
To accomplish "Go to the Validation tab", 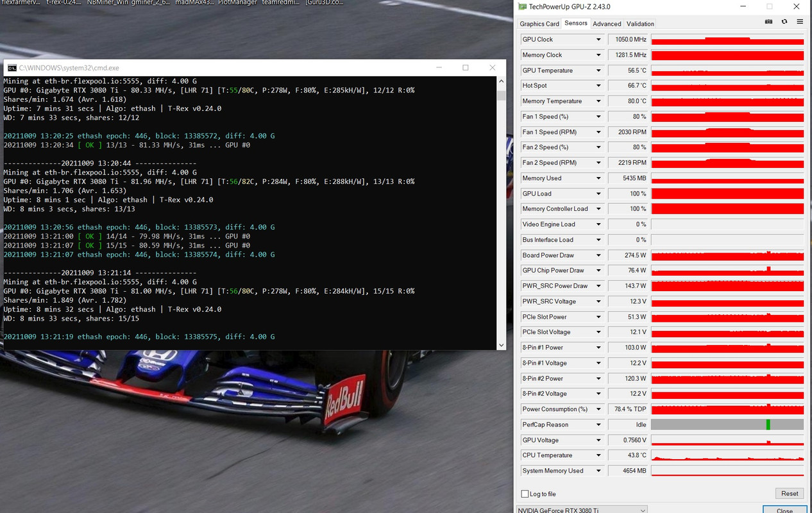I will click(640, 24).
